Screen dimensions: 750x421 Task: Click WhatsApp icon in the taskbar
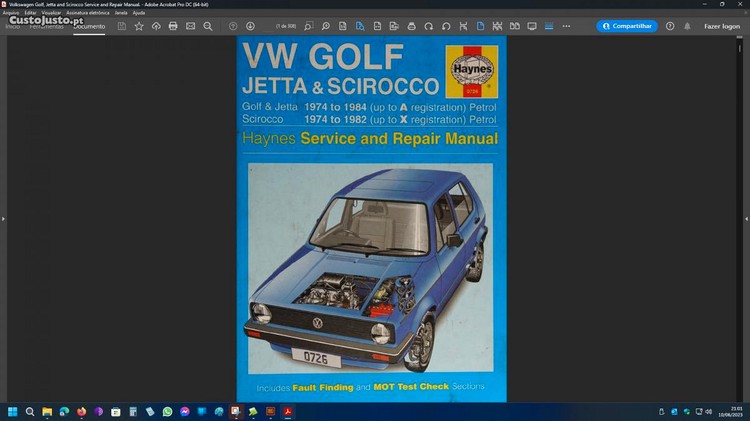coord(167,411)
